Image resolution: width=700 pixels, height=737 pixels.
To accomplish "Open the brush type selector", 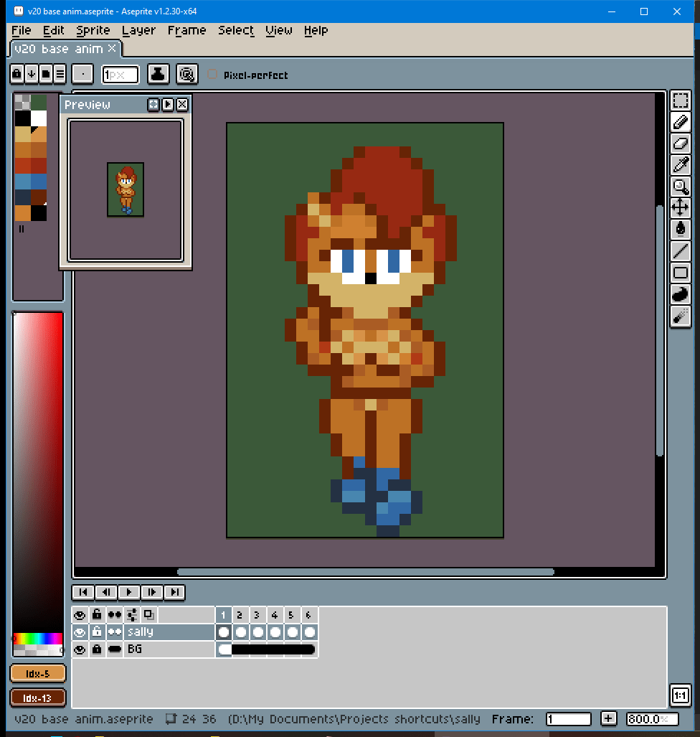I will [x=82, y=73].
